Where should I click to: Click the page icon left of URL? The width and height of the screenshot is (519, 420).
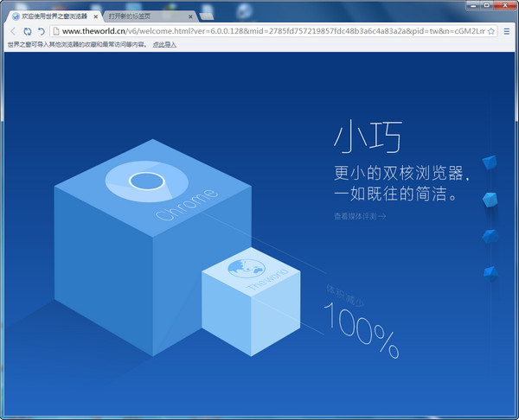[55, 31]
